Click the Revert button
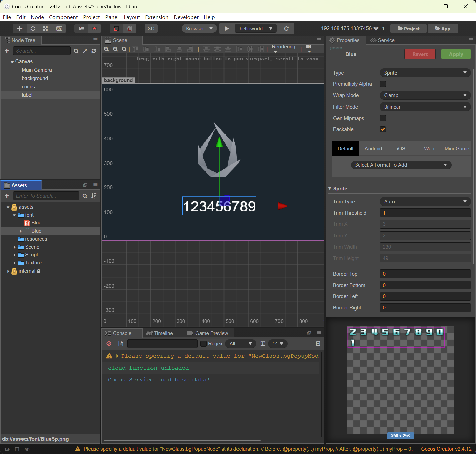 click(x=420, y=54)
